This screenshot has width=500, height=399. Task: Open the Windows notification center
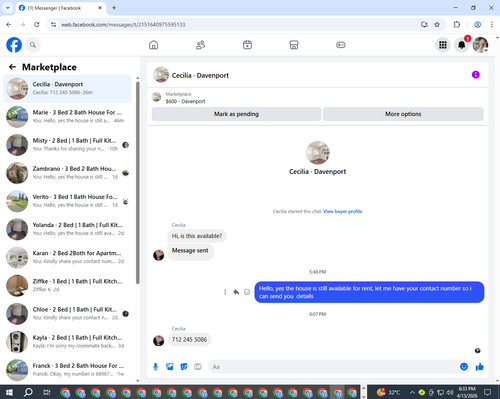[x=488, y=392]
